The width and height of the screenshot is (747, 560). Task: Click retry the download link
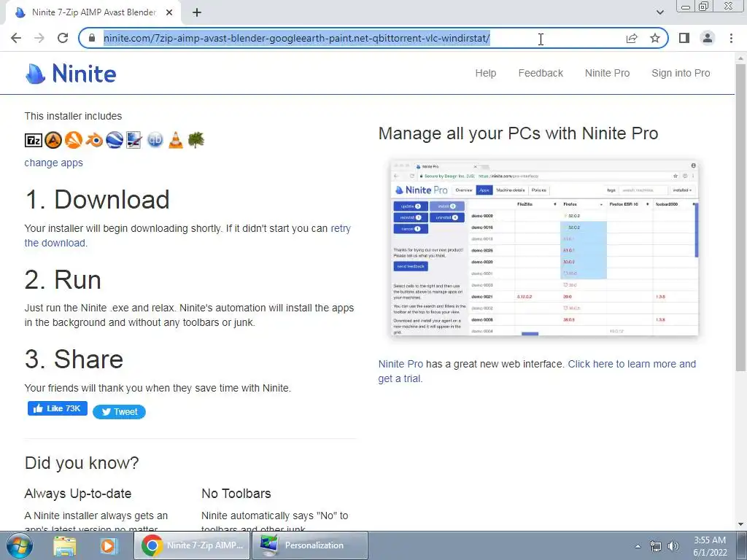187,236
